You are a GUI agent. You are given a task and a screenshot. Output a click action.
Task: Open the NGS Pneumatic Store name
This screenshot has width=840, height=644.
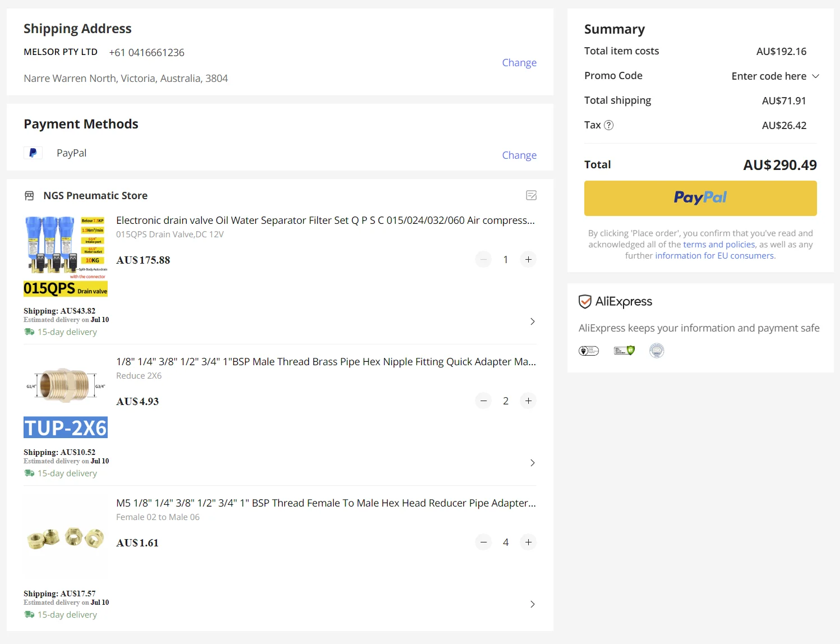(x=95, y=196)
